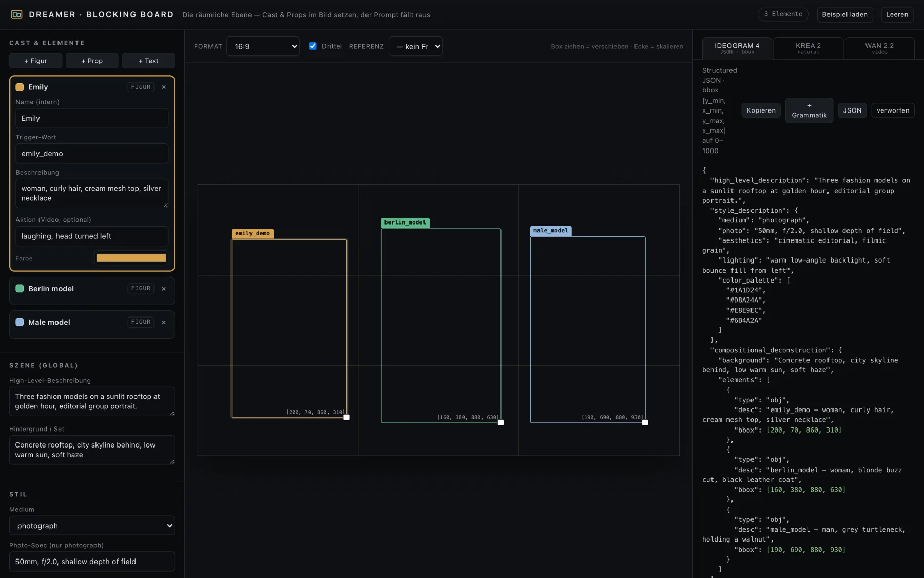
Task: Click the Name (intern) field with Emily
Action: point(92,118)
